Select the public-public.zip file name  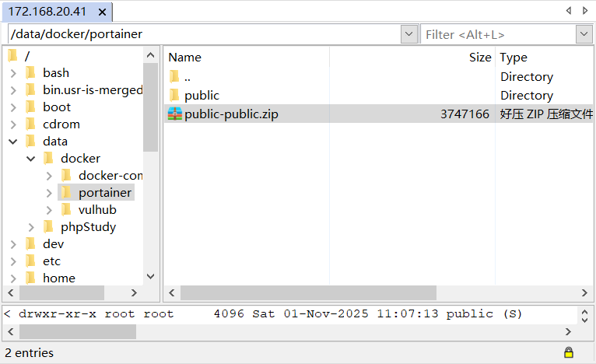click(x=231, y=114)
